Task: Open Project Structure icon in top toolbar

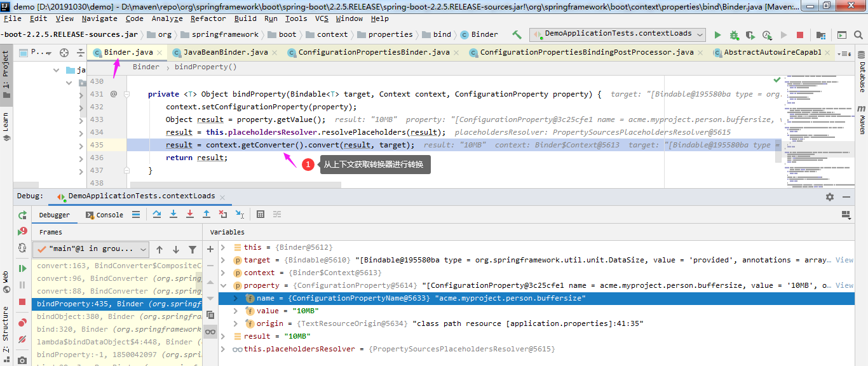Action: (821, 35)
